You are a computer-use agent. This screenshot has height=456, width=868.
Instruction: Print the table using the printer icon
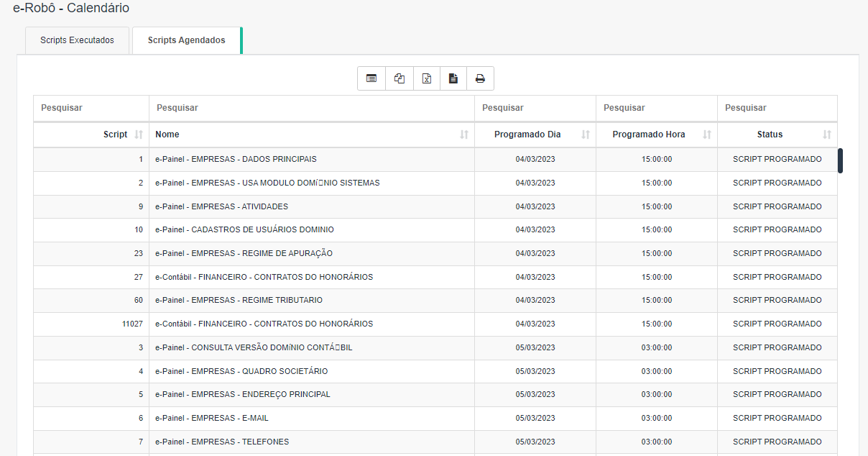(480, 78)
